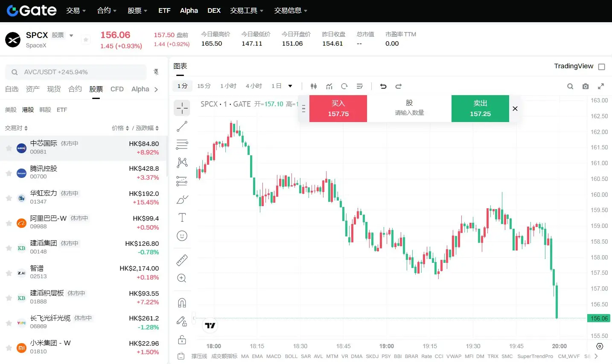Screen dimensions: 612x364
Task: Sort list by 交易对
Action: pyautogui.click(x=16, y=128)
